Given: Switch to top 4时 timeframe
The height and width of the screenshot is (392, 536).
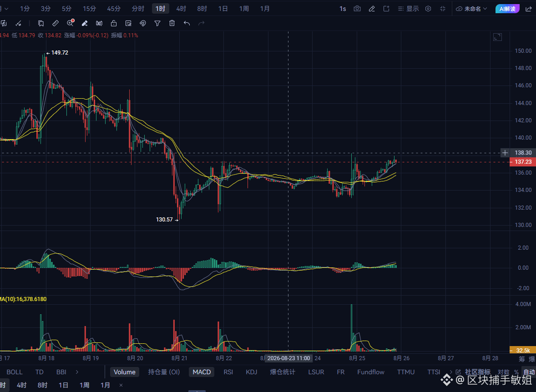Looking at the screenshot, I should [x=181, y=9].
